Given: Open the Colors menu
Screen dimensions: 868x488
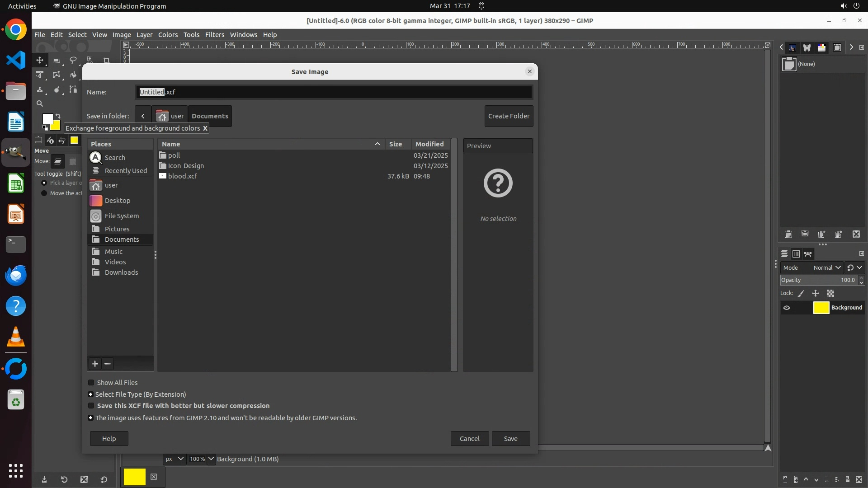Looking at the screenshot, I should click(168, 35).
